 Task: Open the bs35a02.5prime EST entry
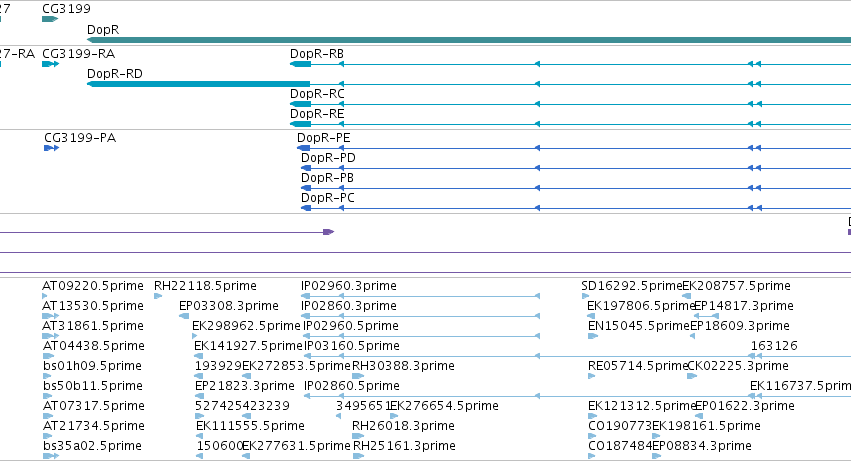point(92,446)
